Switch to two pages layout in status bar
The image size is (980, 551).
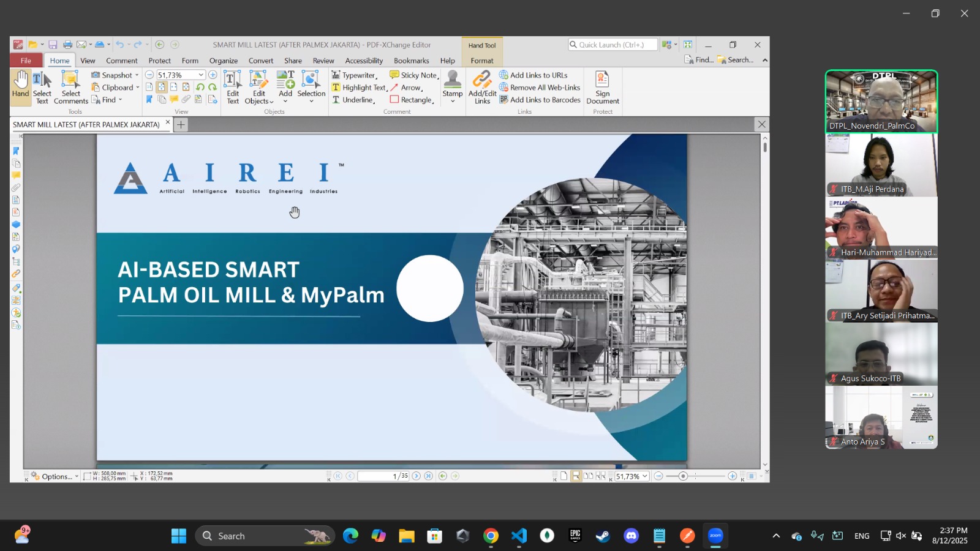click(588, 476)
